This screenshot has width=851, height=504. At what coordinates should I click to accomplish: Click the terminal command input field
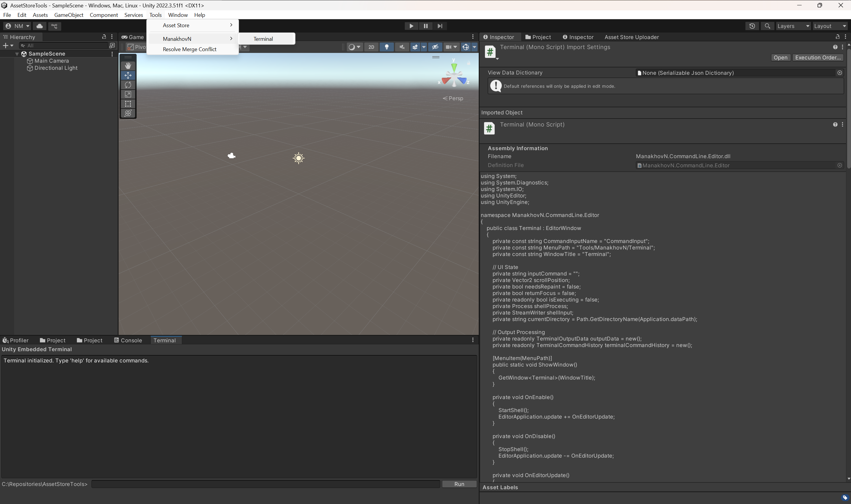pyautogui.click(x=266, y=484)
